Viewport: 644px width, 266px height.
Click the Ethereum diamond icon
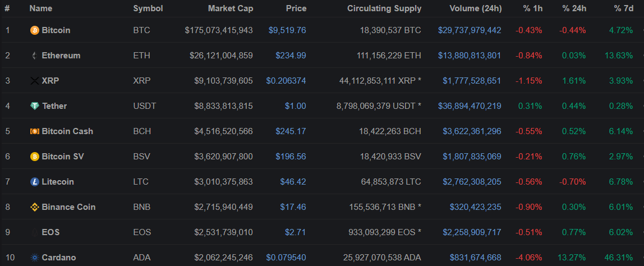(x=35, y=56)
